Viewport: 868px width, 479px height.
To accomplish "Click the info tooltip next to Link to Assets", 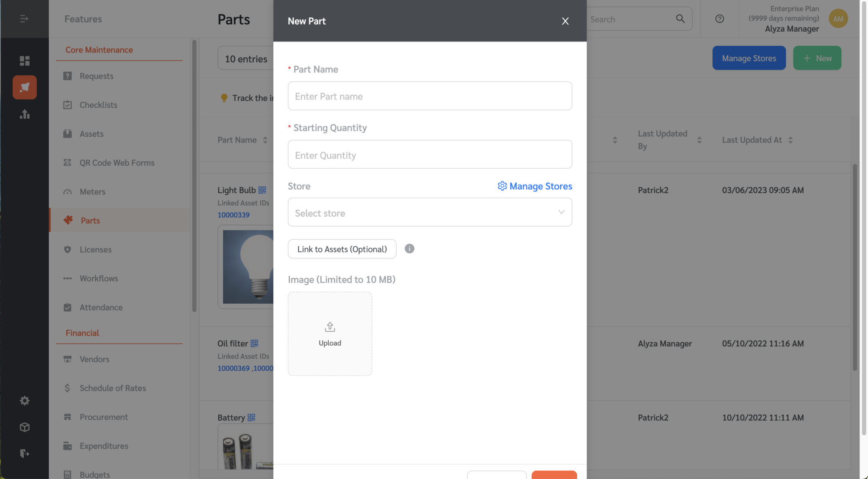I will (x=409, y=249).
